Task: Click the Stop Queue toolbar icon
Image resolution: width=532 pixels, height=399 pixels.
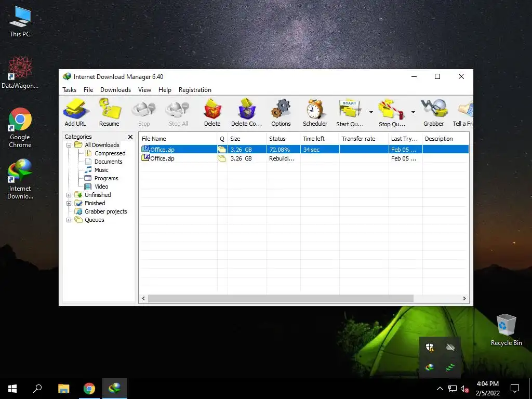Action: click(392, 112)
